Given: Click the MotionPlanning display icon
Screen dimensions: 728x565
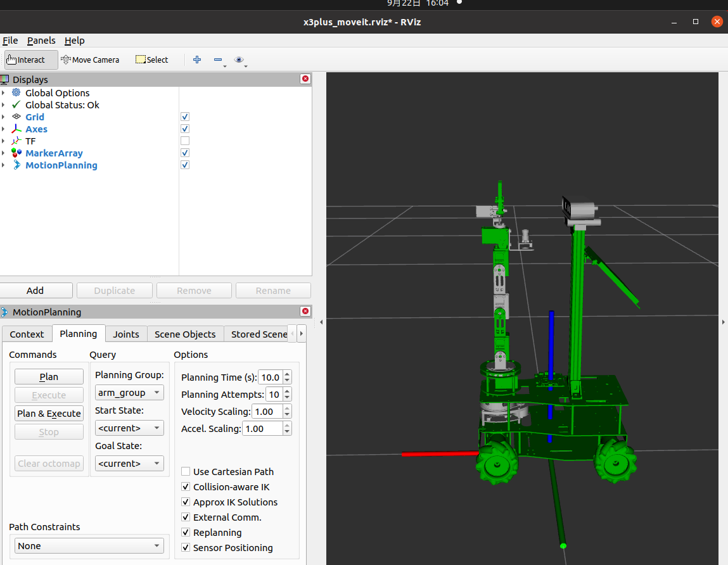Looking at the screenshot, I should click(16, 165).
